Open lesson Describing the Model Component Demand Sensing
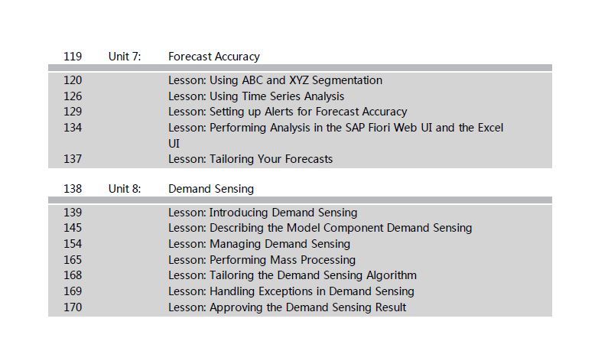Image resolution: width=595 pixels, height=364 pixels. click(x=320, y=228)
